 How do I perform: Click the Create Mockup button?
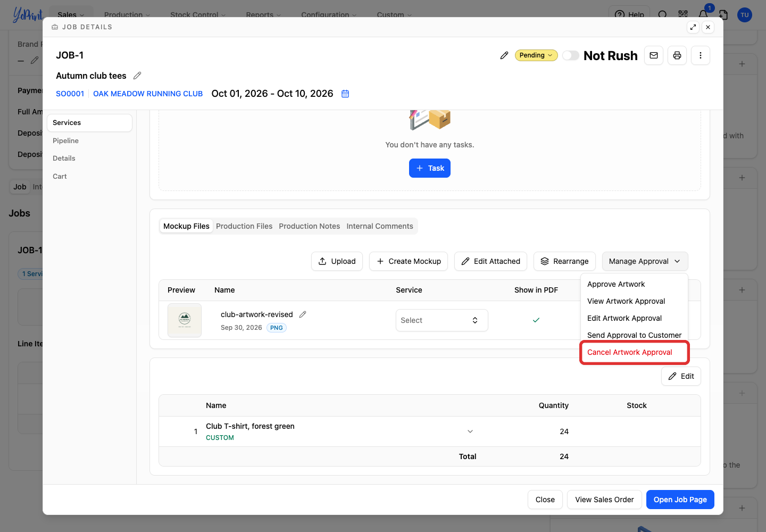[409, 261]
